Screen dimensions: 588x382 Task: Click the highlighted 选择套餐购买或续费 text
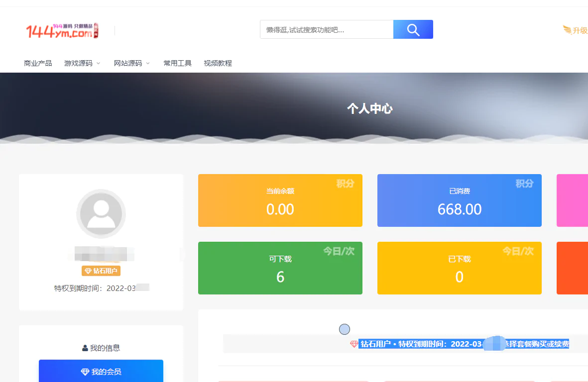(x=537, y=344)
